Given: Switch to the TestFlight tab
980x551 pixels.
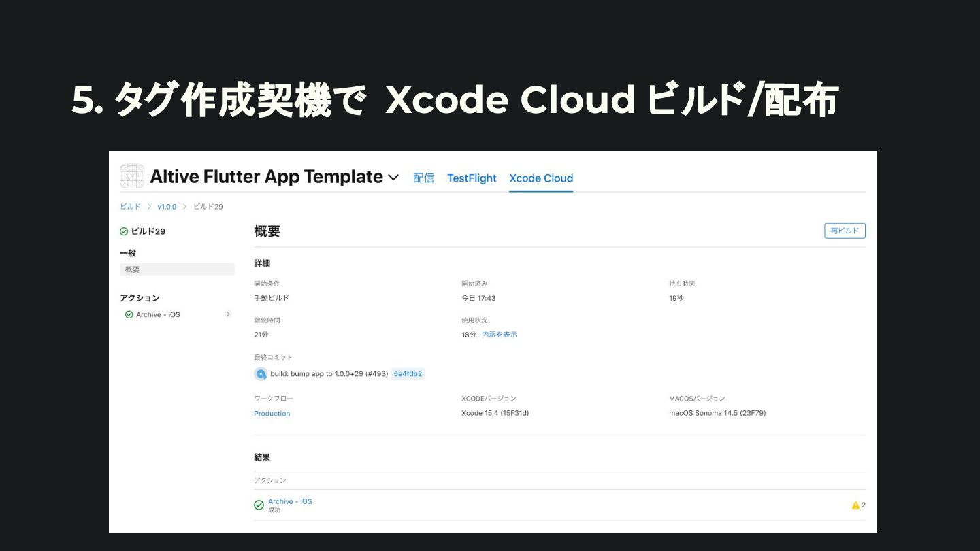Looking at the screenshot, I should (472, 178).
